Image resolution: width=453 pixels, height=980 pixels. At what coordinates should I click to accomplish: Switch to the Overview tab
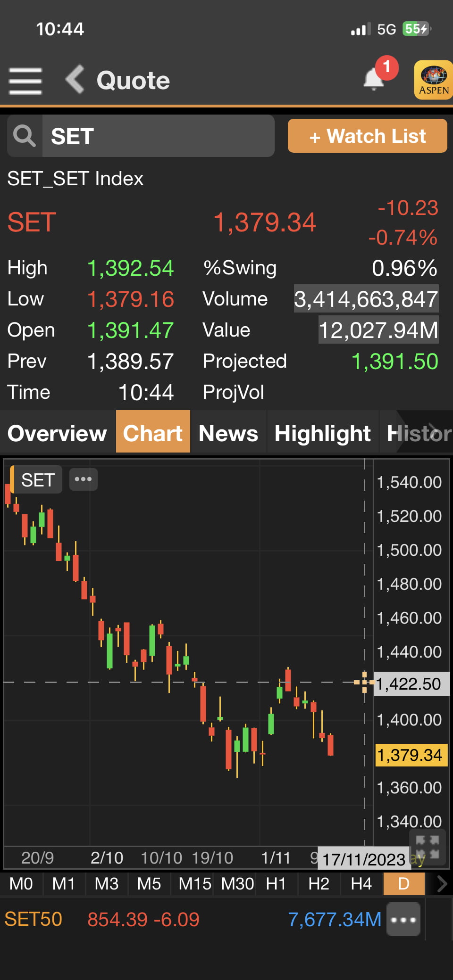pos(58,432)
